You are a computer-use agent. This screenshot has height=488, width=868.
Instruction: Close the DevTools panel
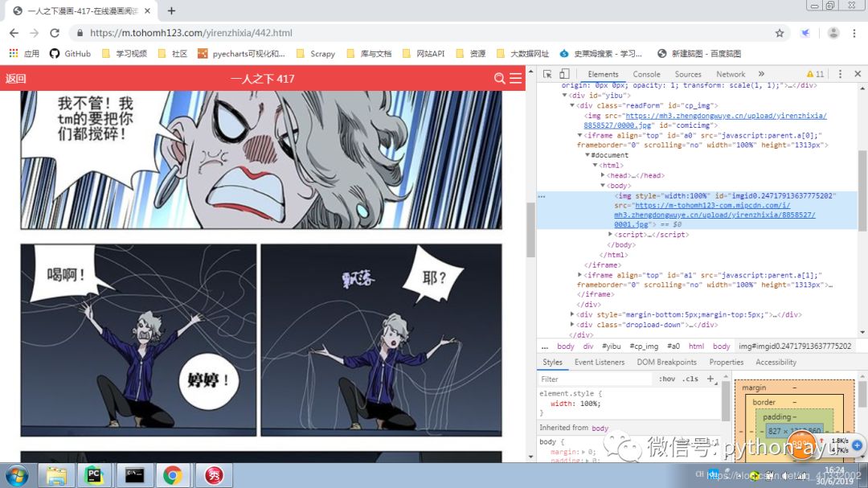(858, 74)
